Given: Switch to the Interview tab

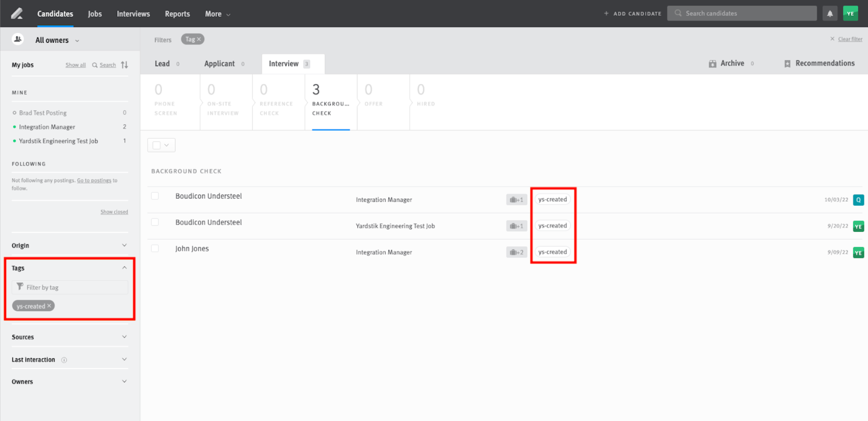Looking at the screenshot, I should 293,64.
